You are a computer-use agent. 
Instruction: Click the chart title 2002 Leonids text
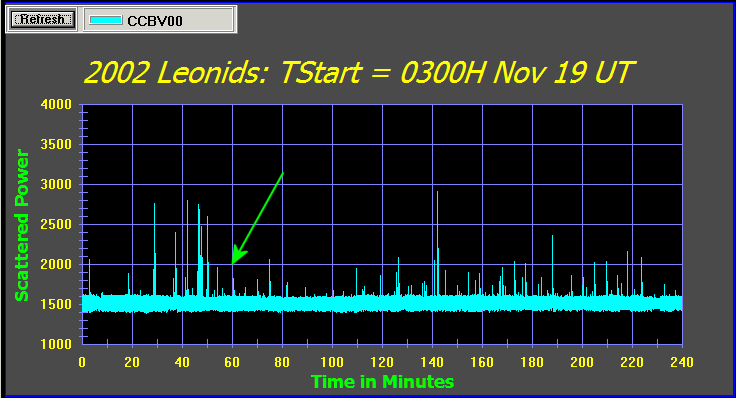(x=175, y=73)
